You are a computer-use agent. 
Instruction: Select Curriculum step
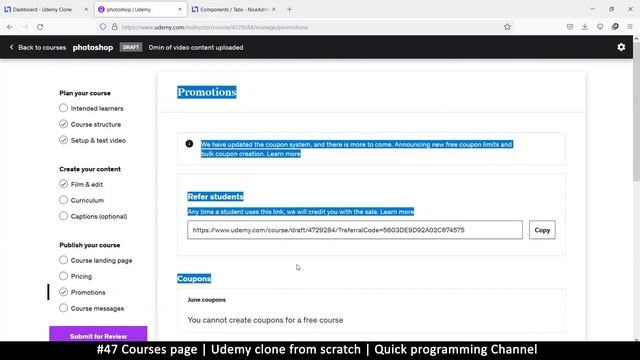(81, 200)
